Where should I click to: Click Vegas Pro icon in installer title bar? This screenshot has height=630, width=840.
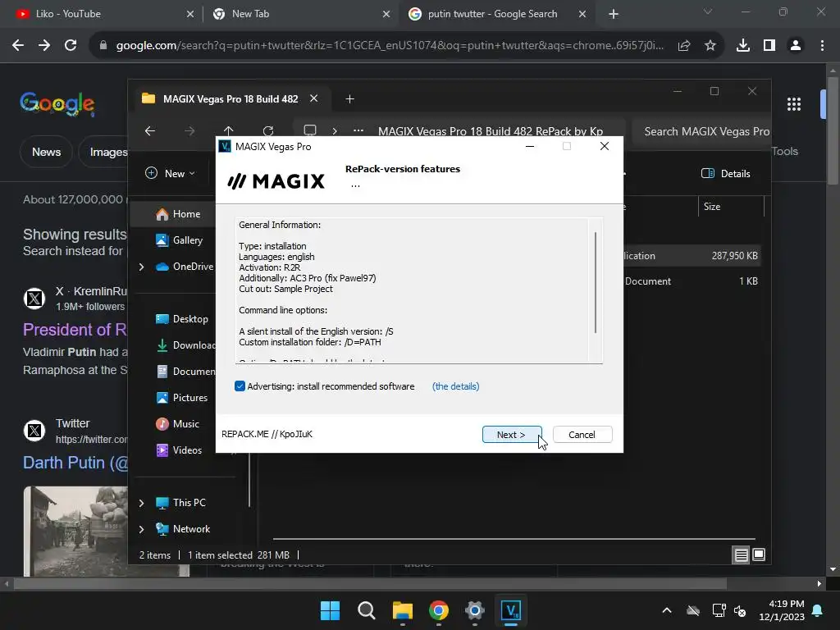225,146
